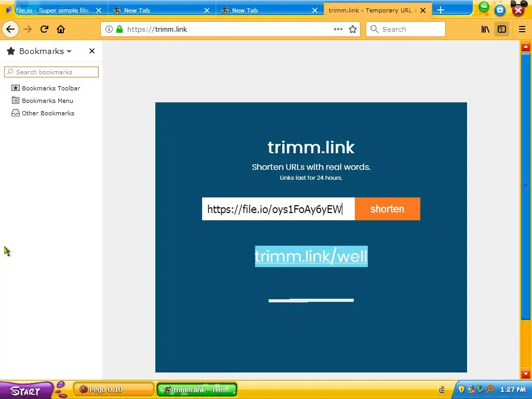
Task: Click the forward navigation arrow
Action: pyautogui.click(x=28, y=29)
